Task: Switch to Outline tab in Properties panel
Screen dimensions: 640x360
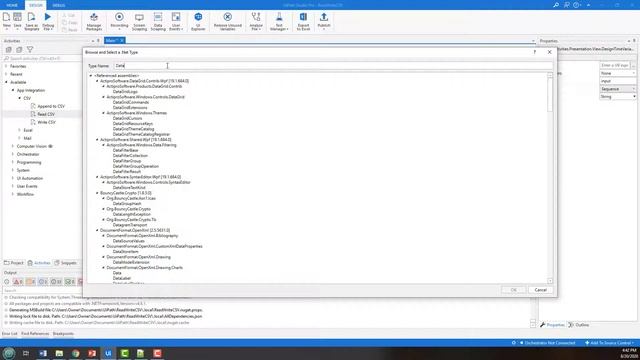Action: tap(579, 325)
